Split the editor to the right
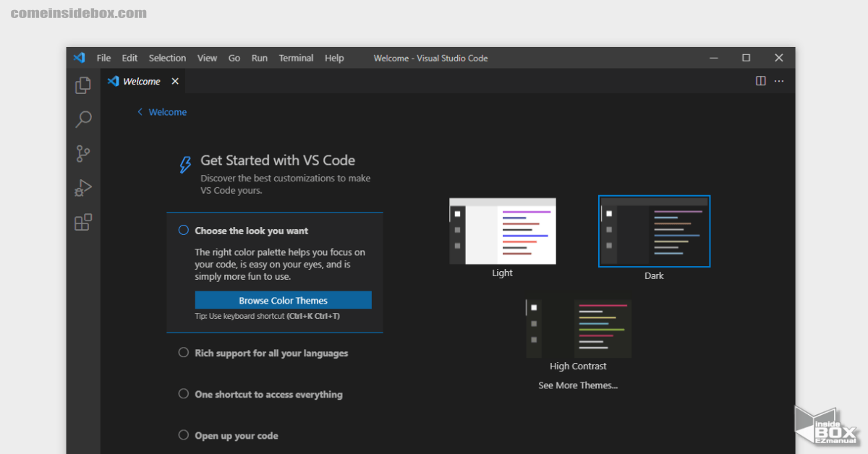 click(x=761, y=81)
